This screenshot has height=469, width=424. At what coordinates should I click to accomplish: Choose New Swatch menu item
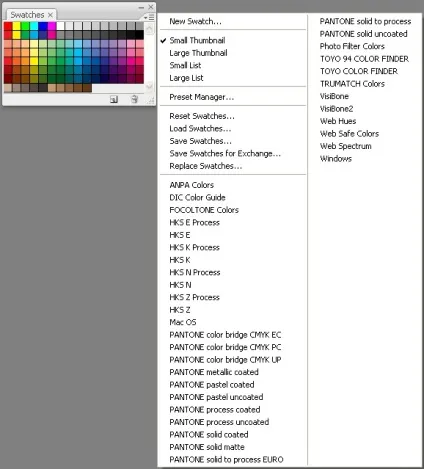click(195, 21)
